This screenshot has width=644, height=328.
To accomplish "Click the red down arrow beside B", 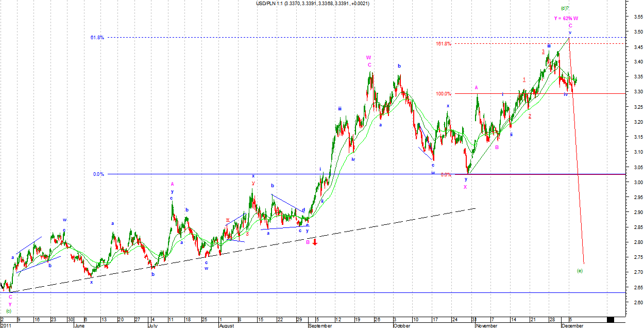I will (x=314, y=241).
